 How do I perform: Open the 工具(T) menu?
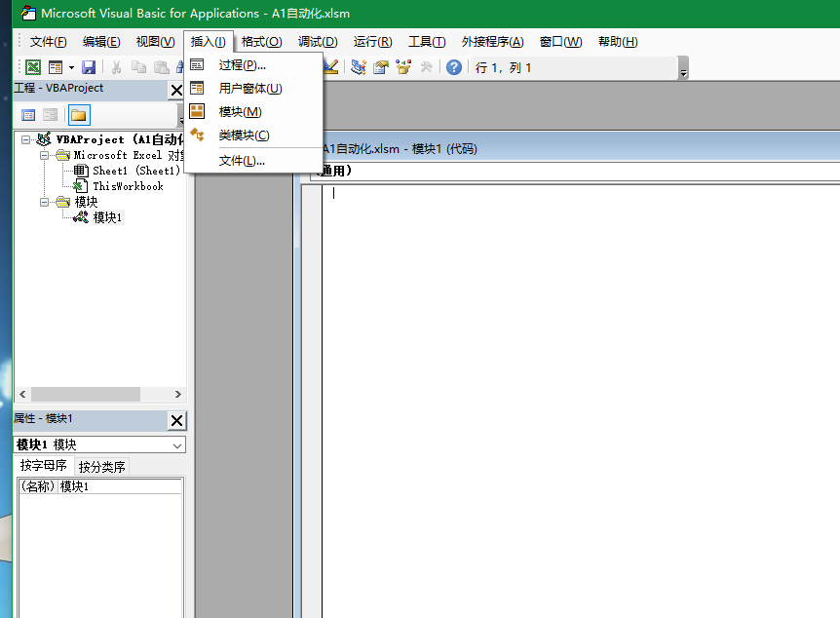point(427,42)
